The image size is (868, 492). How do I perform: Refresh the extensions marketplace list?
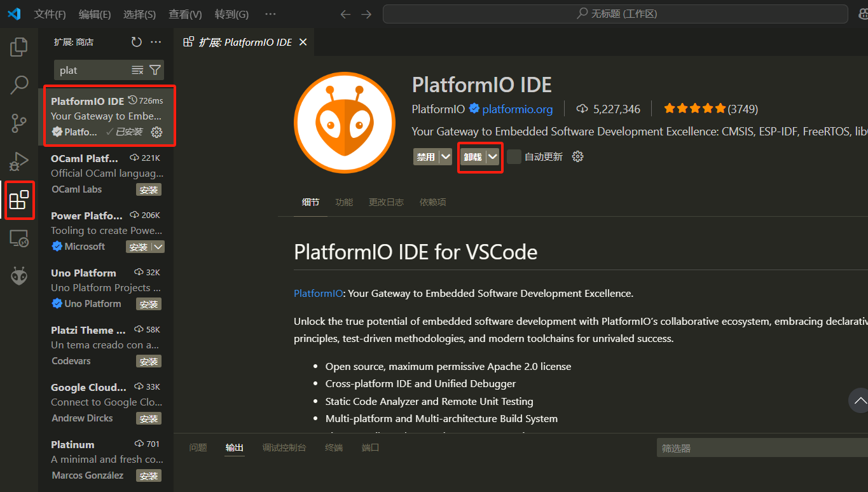[136, 42]
